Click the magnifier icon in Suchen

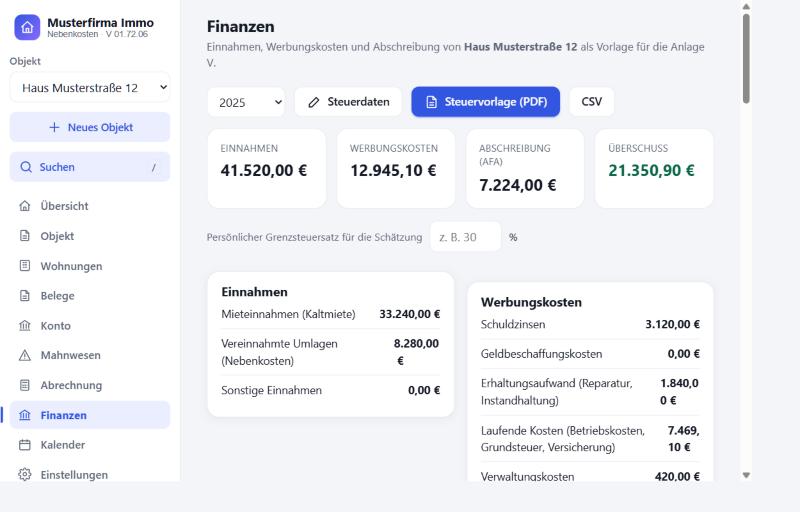pos(26,167)
